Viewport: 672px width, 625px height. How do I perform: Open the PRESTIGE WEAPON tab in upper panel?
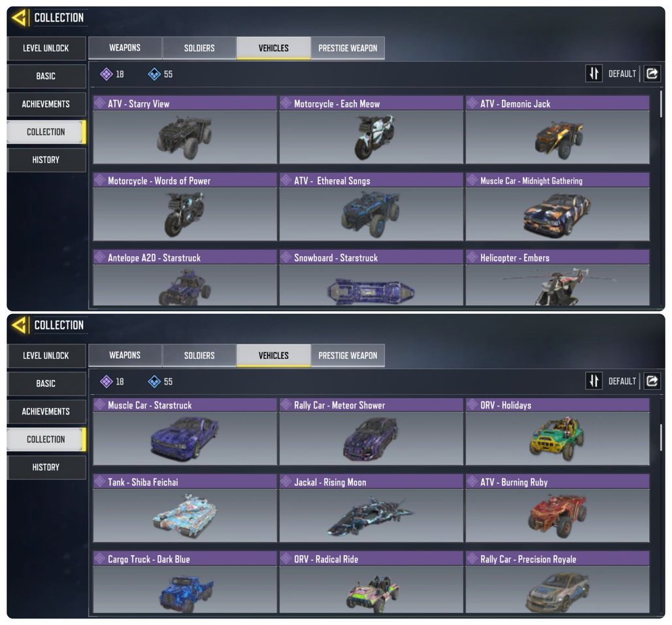pos(348,48)
